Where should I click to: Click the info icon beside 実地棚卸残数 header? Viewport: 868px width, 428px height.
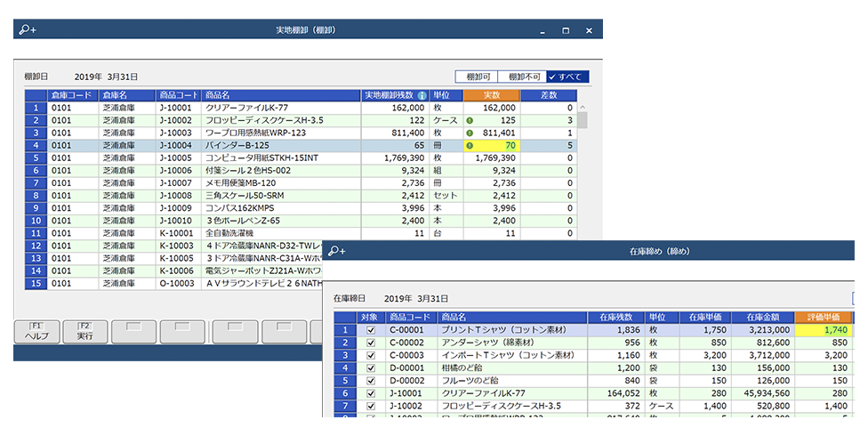[422, 95]
